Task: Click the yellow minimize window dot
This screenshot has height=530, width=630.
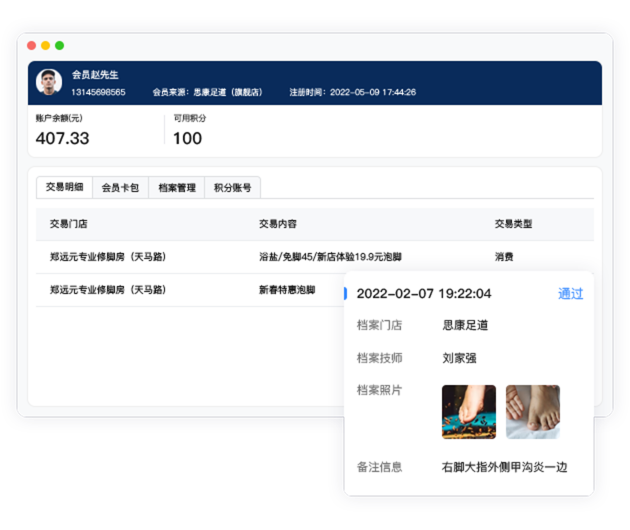Action: click(45, 45)
